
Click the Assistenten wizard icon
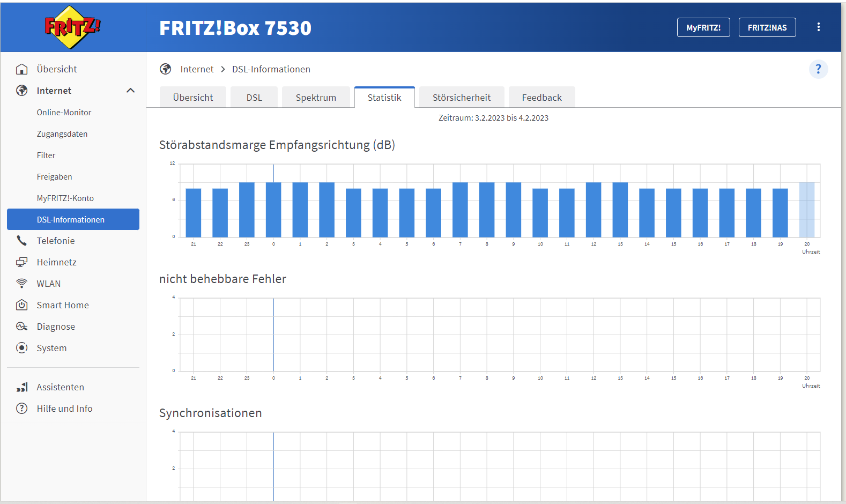click(x=22, y=387)
